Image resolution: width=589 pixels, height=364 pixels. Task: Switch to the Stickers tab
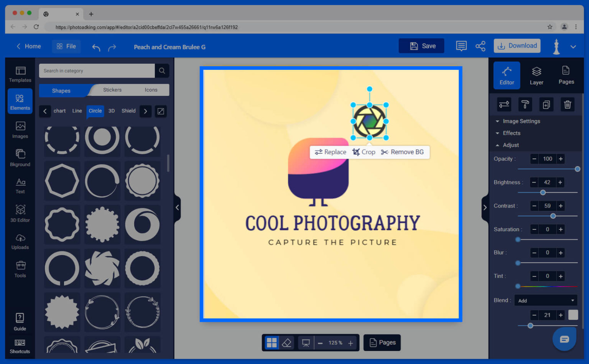112,90
